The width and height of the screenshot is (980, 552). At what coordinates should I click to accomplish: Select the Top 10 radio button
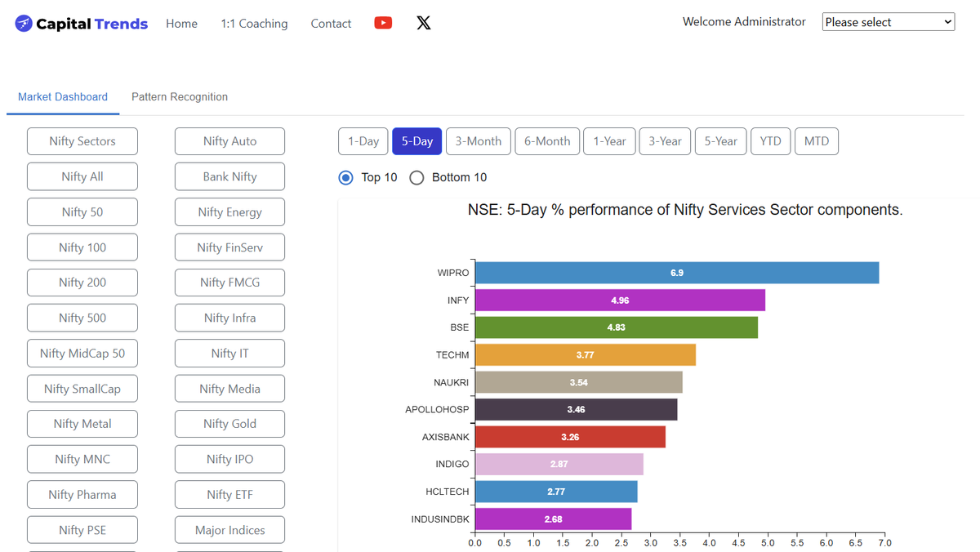pos(345,177)
